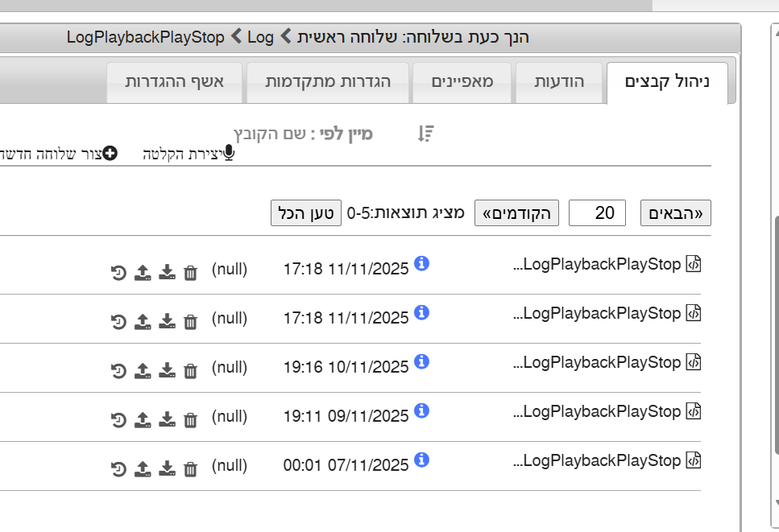Image resolution: width=779 pixels, height=532 pixels.
Task: Open history for the 00:01 07/11/2025 file
Action: [118, 468]
